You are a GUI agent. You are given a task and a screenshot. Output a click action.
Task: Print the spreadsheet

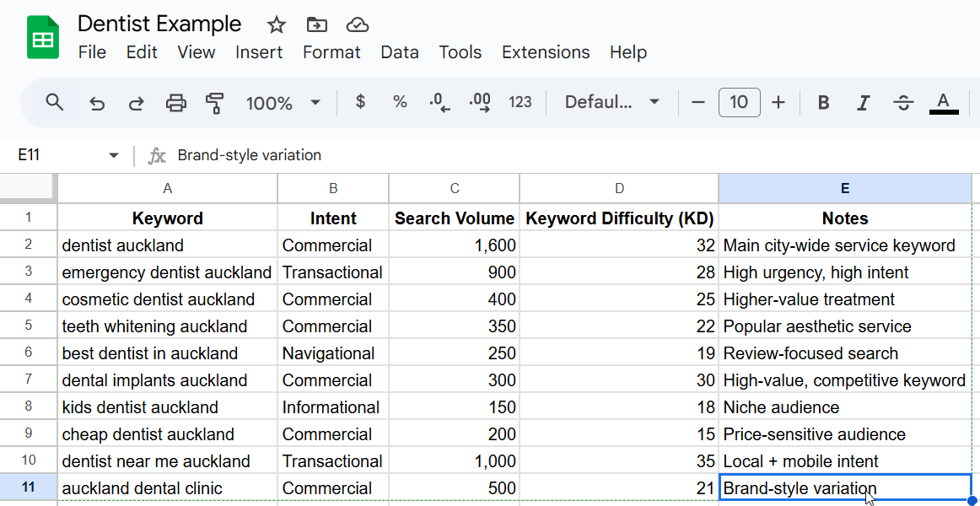tap(175, 102)
